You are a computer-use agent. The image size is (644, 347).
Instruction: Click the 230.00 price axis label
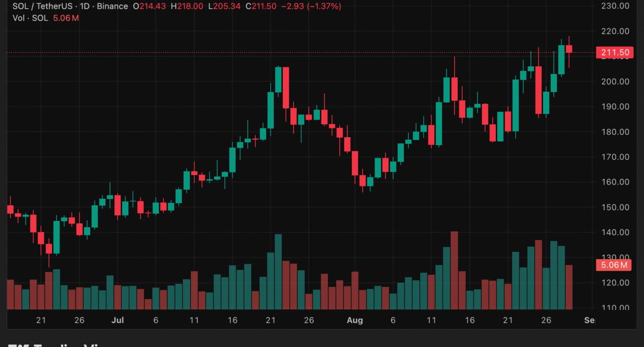(x=615, y=6)
